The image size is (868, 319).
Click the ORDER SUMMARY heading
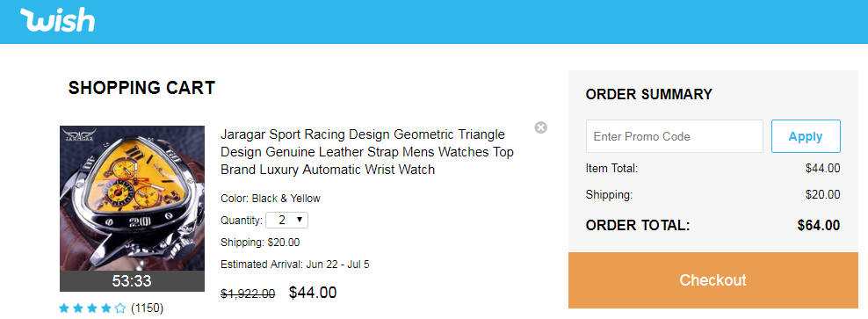pyautogui.click(x=648, y=95)
